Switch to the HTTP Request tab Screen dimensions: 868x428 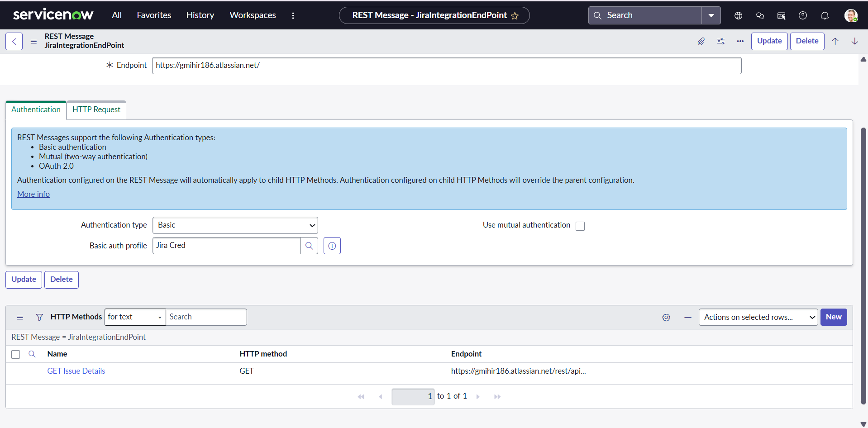96,110
